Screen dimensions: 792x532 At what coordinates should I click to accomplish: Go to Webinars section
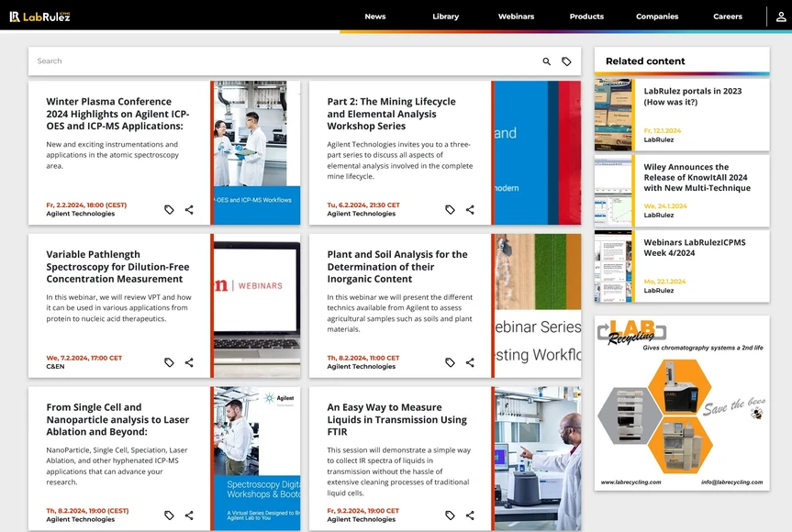coord(516,17)
